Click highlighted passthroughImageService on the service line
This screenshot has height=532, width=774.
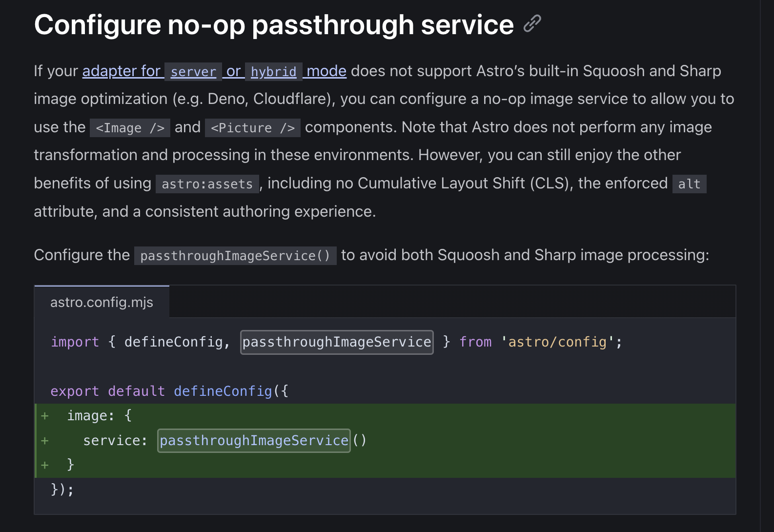[254, 441]
